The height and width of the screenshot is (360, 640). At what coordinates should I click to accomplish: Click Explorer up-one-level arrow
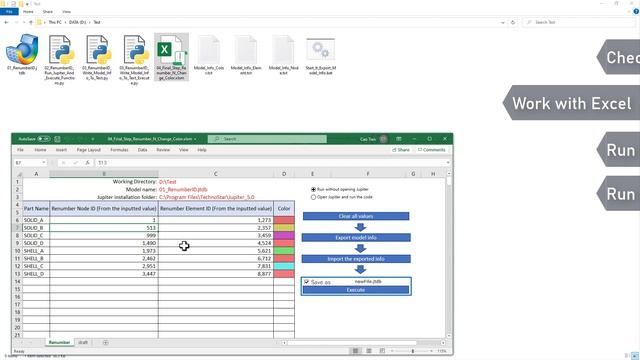point(31,22)
